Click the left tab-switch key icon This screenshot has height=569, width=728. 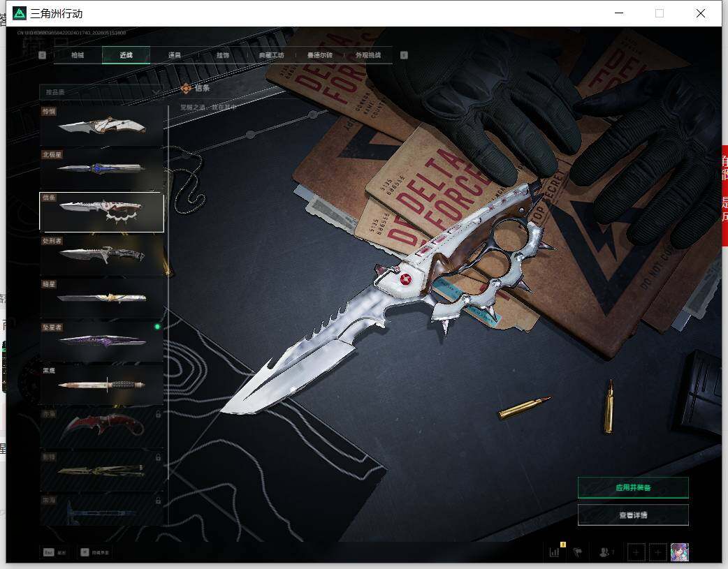coord(42,55)
